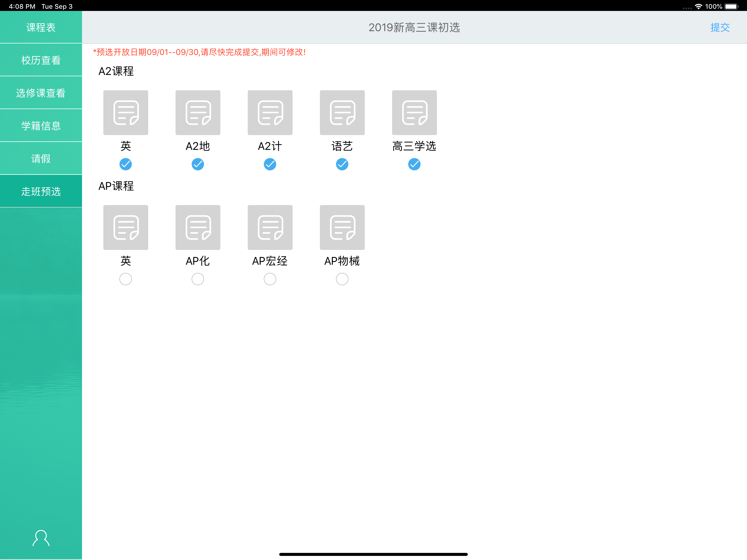This screenshot has width=747, height=560.
Task: Select 学籍信息 in sidebar
Action: click(x=41, y=125)
